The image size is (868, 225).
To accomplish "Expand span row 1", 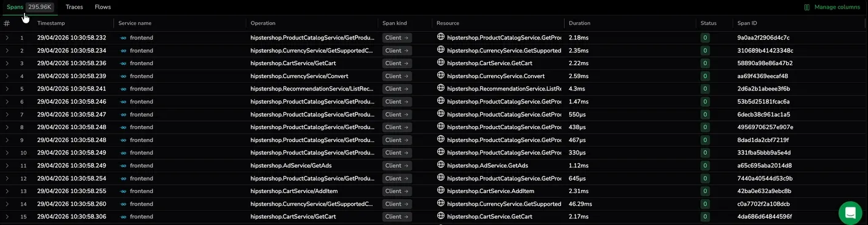I will 7,38.
